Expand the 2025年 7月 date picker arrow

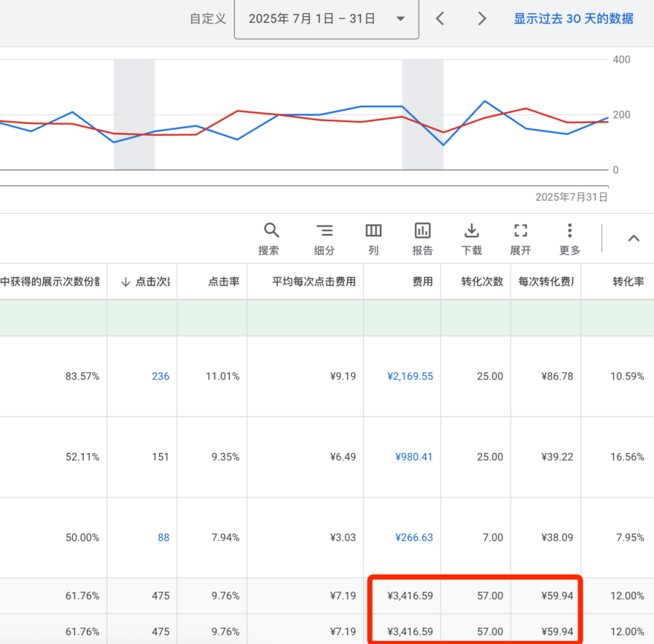[x=400, y=19]
